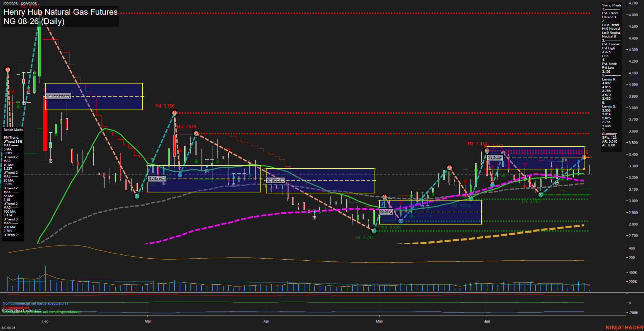Click the 1.486 support level value
This screenshot has height=331, width=644.
[x=606, y=126]
